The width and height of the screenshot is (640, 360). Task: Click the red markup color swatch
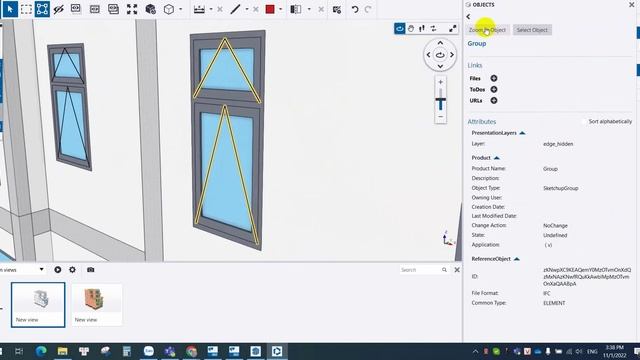coord(270,9)
